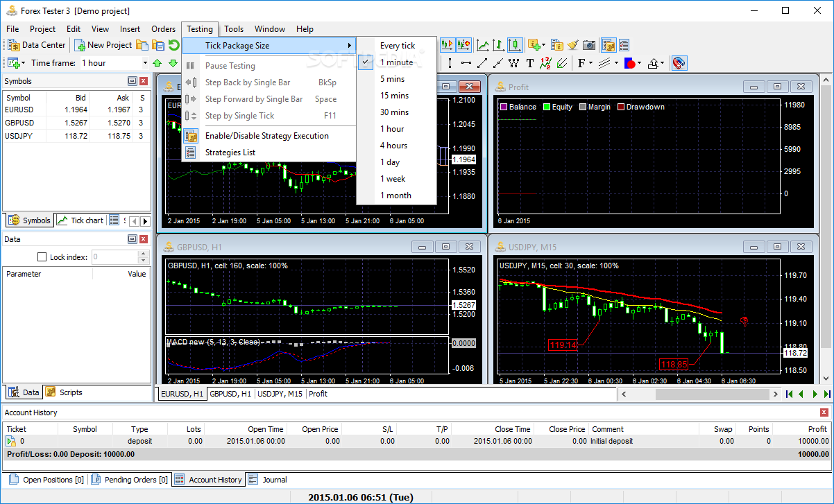834x504 pixels.
Task: Open the list of indicators icon
Action: [x=557, y=45]
